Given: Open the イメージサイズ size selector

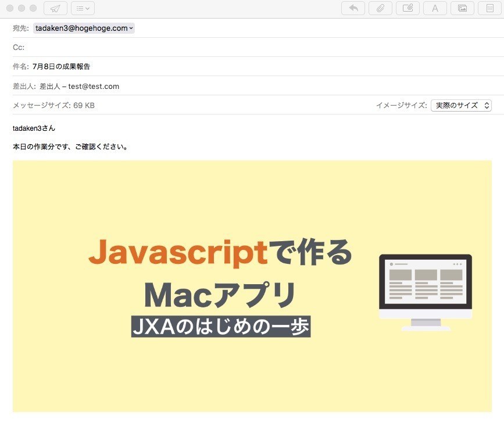Looking at the screenshot, I should (x=460, y=105).
